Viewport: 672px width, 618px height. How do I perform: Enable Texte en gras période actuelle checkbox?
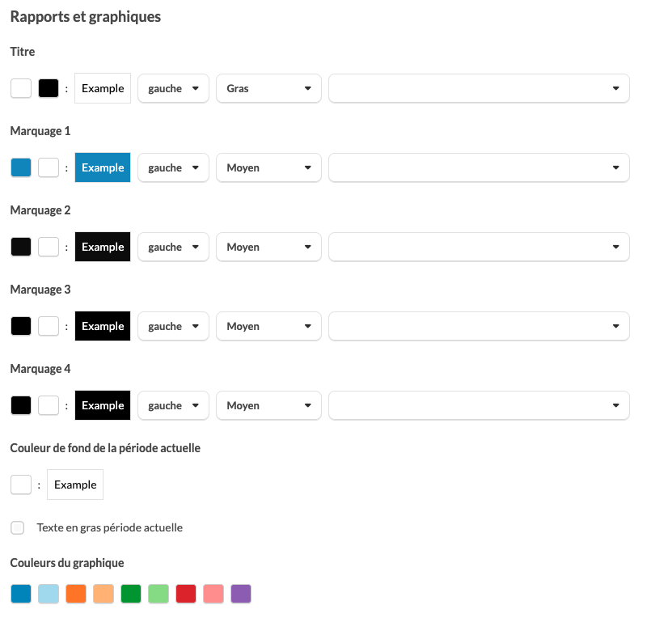tap(18, 528)
